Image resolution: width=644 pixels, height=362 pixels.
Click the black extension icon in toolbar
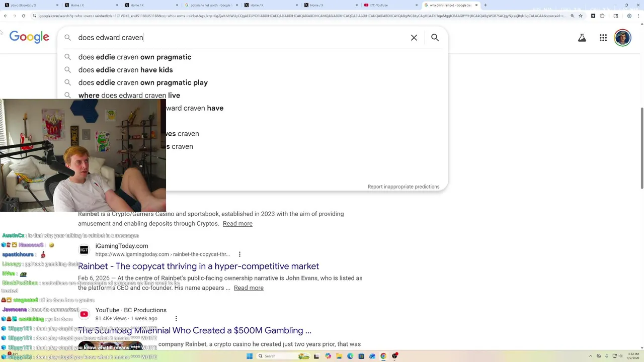coord(593,16)
